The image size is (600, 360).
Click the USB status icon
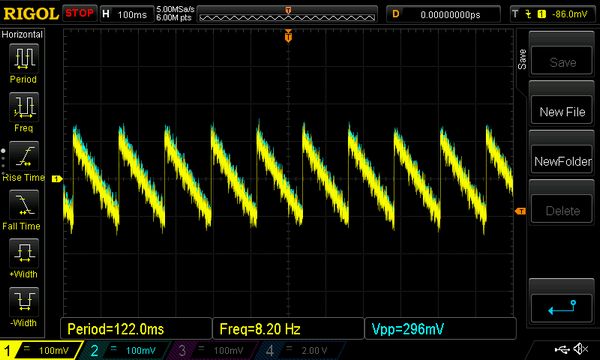click(562, 349)
